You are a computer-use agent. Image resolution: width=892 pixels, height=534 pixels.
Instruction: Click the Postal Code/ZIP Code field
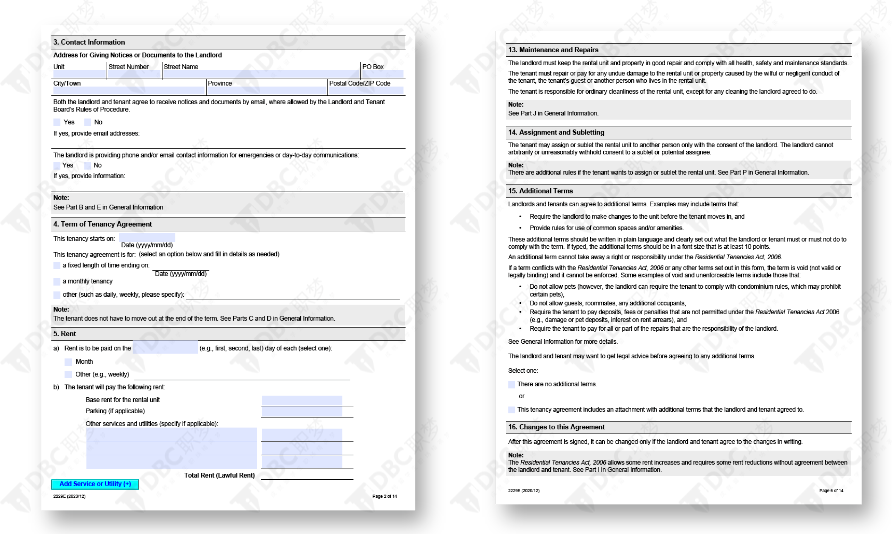point(366,90)
